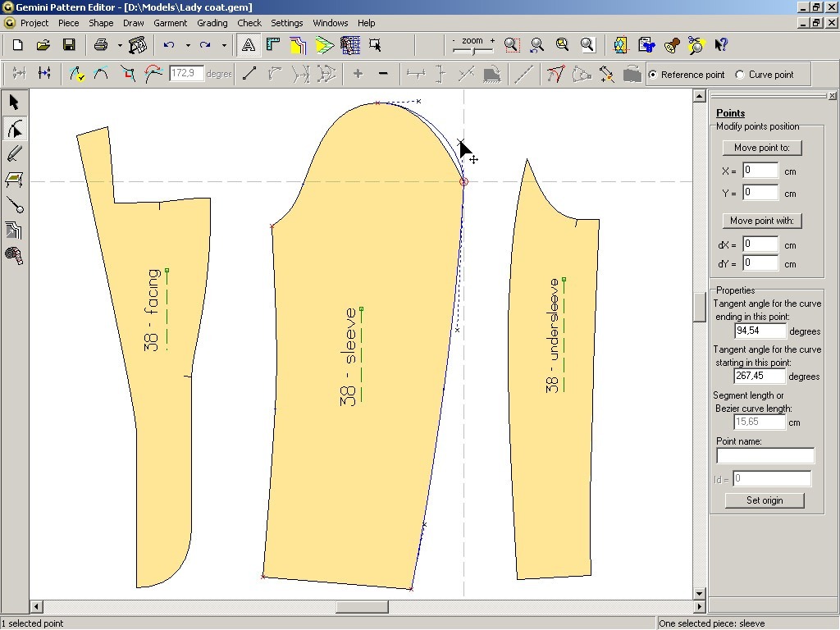Click the Print icon

point(100,45)
